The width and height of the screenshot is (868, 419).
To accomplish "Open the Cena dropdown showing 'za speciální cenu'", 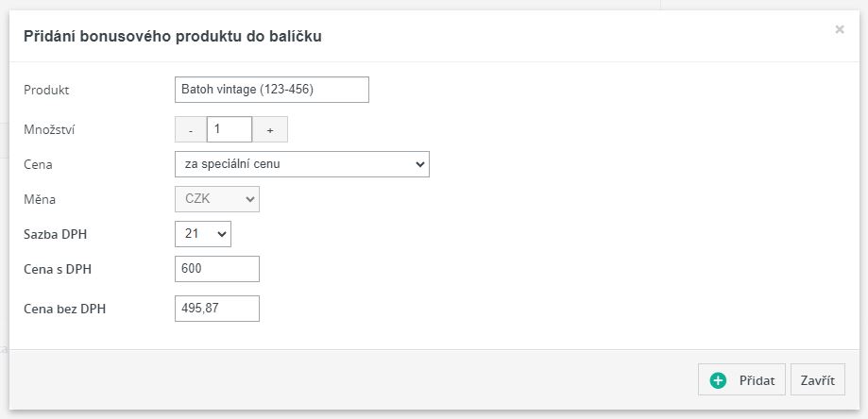I will (x=302, y=164).
